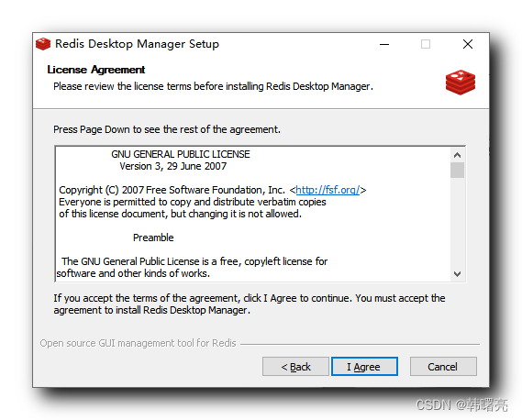The width and height of the screenshot is (522, 420).
Task: Click the Redis Desktop Manager Setup title text
Action: point(137,44)
